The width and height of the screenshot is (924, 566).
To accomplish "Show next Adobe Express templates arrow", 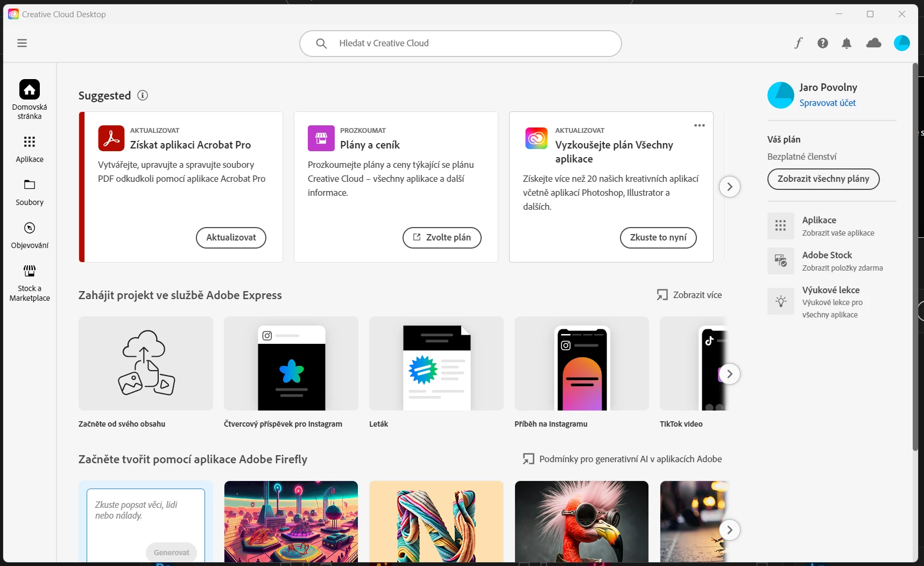I will [x=730, y=374].
